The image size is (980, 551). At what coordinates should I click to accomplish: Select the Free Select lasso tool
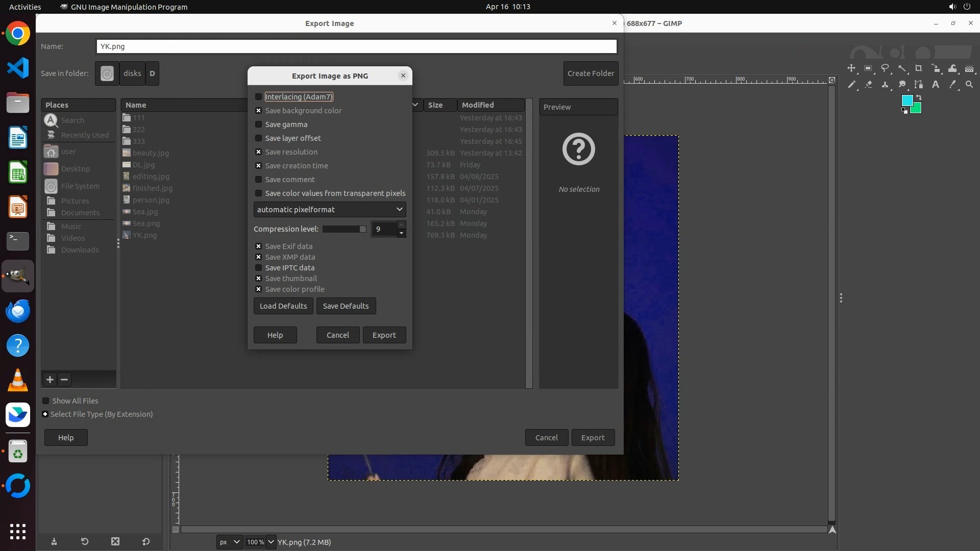885,68
